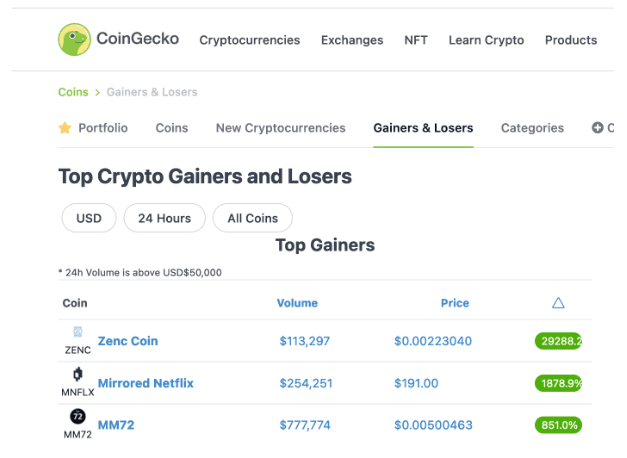Open the 24 Hours timeframe selector
Viewport: 627px width, 458px height.
point(164,218)
